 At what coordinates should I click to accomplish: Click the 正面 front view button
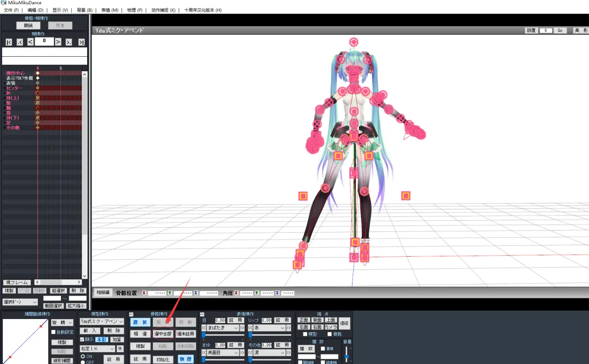click(303, 320)
